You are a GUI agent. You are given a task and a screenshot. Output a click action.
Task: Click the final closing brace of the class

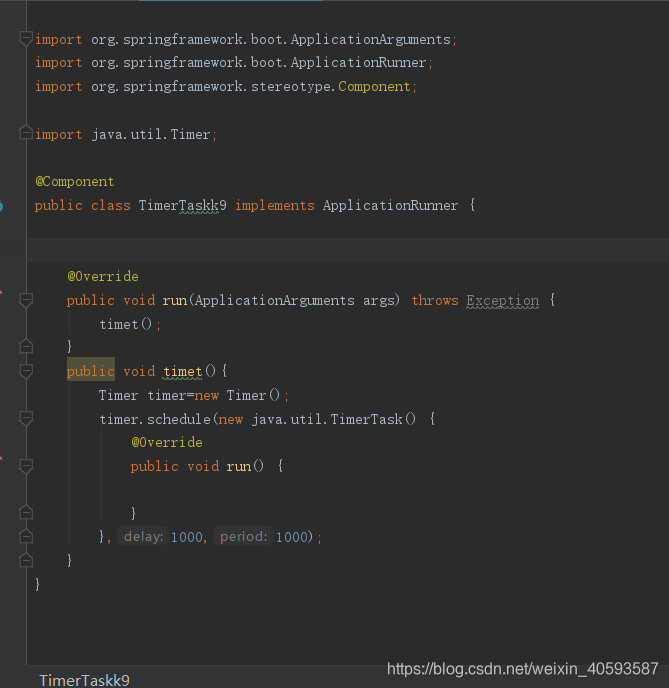(38, 584)
